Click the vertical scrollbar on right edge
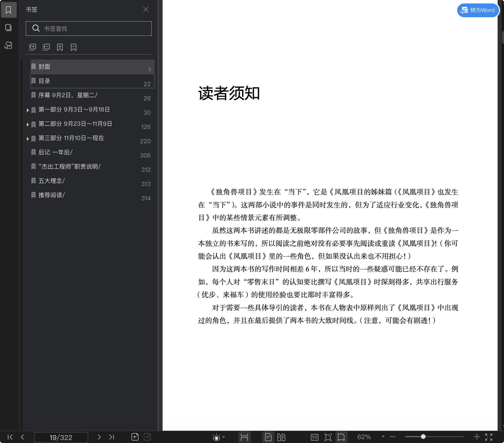Screen dimensions: 504x443 (x=503, y=37)
